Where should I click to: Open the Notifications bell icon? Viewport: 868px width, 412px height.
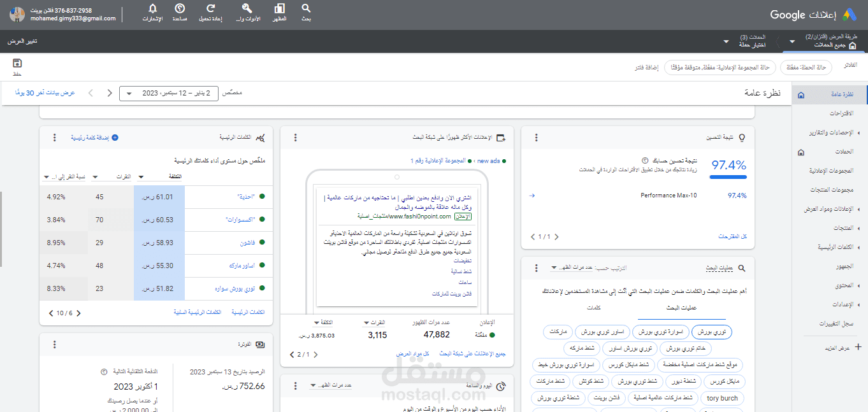[152, 8]
